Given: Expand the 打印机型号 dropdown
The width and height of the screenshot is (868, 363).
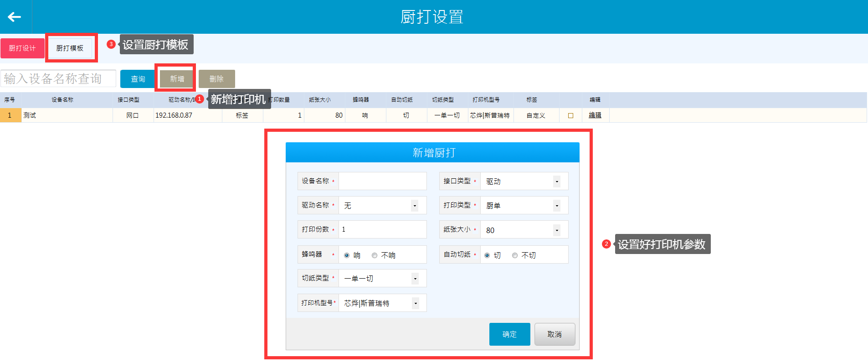Looking at the screenshot, I should coord(415,303).
